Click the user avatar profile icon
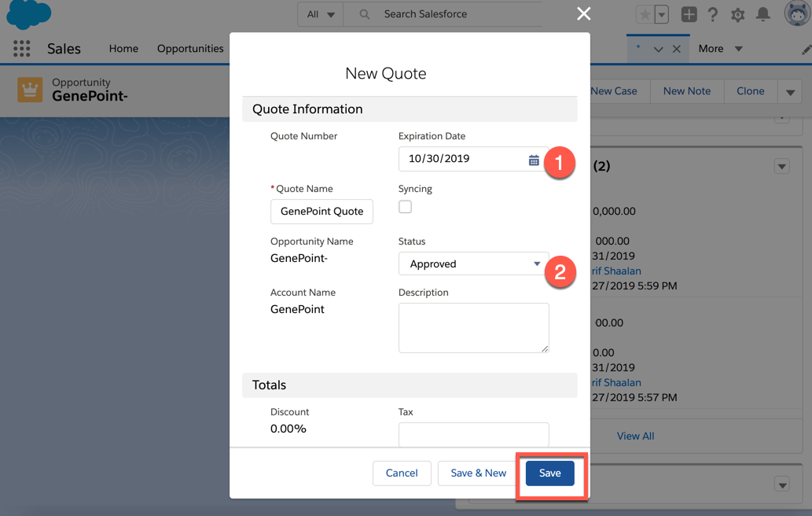 point(798,13)
